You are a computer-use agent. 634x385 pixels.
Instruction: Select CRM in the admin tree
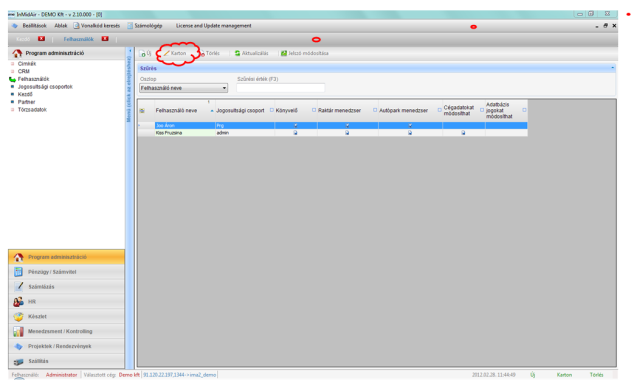pos(23,72)
